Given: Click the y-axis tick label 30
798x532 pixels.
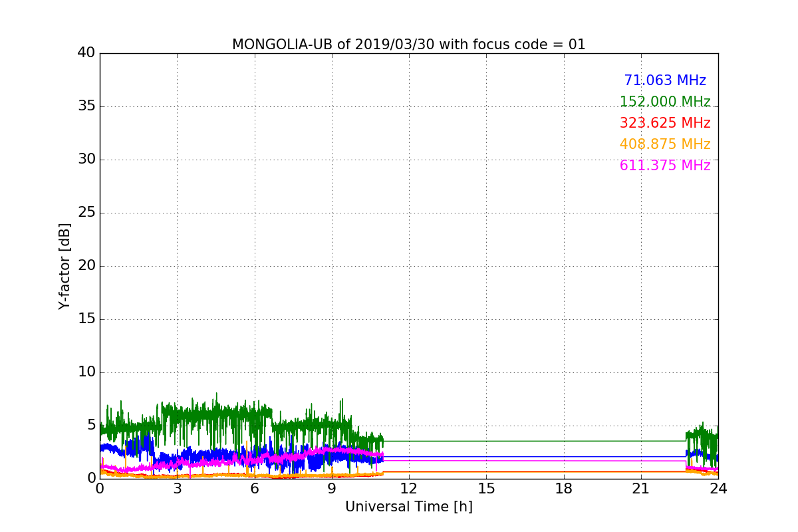Looking at the screenshot, I should (x=86, y=159).
